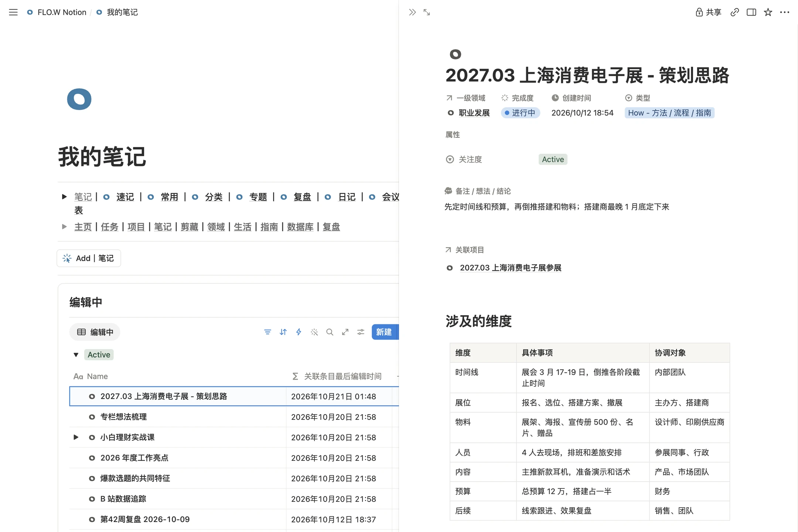Open the 爆款选题的共同特征 row
Image resolution: width=798 pixels, height=532 pixels.
pos(135,478)
